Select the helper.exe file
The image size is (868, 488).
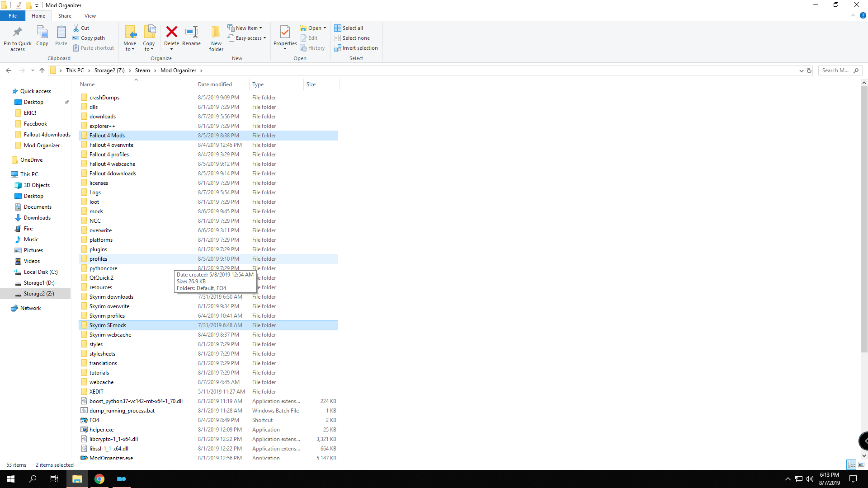pos(208,430)
